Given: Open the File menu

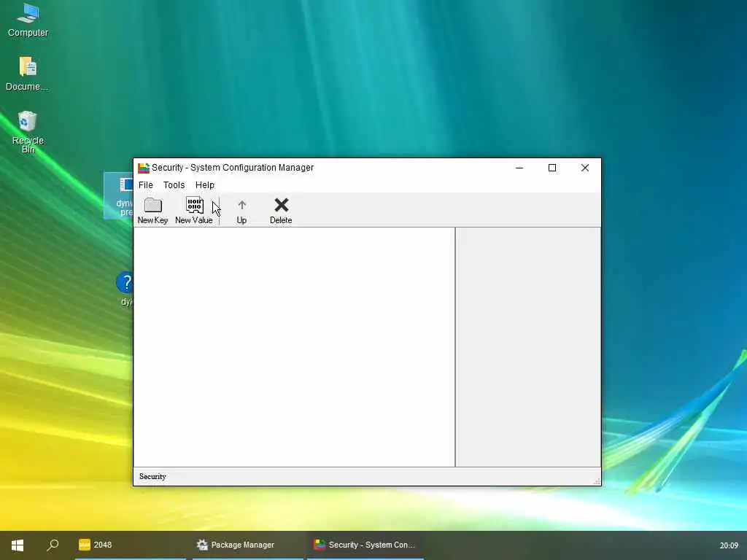Looking at the screenshot, I should (146, 184).
